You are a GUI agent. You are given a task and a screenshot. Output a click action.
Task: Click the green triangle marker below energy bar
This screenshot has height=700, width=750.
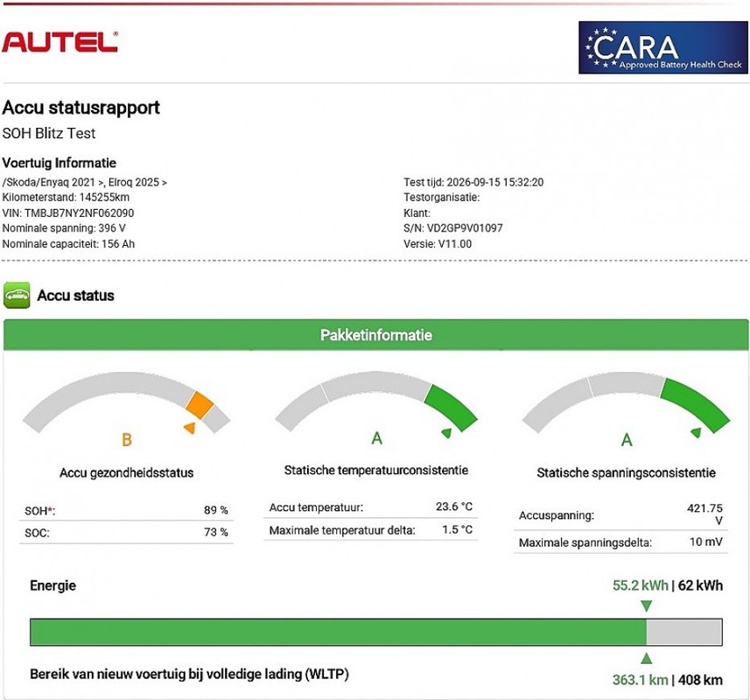646,658
